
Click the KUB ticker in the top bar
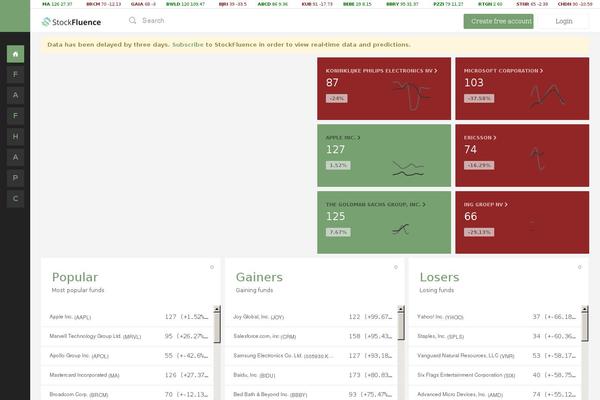click(317, 4)
